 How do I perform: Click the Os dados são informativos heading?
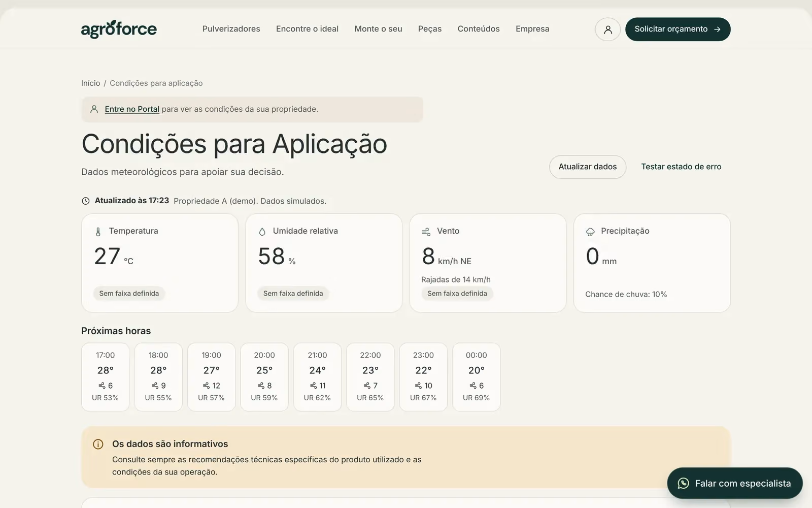click(170, 444)
